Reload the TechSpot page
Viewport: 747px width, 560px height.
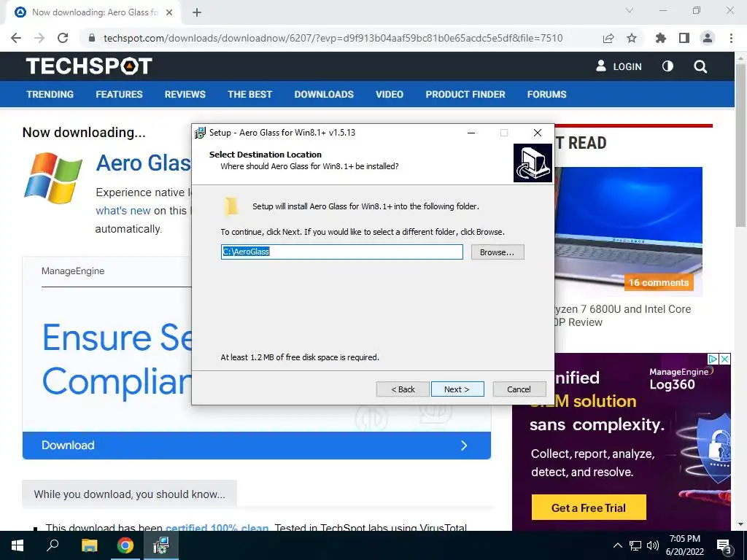(x=63, y=38)
